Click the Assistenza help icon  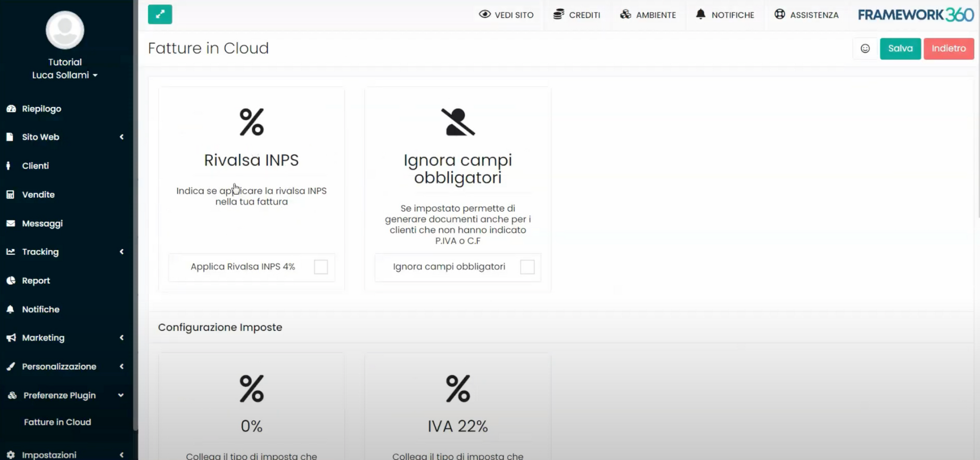(x=779, y=14)
